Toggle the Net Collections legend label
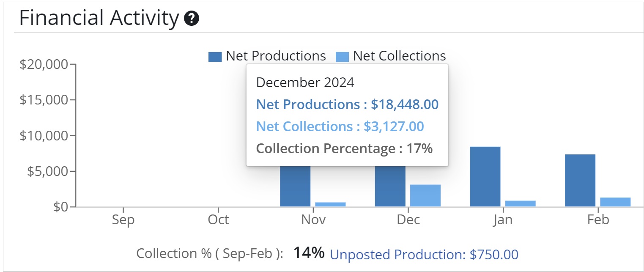Viewport: 644px width, 272px height. [399, 56]
